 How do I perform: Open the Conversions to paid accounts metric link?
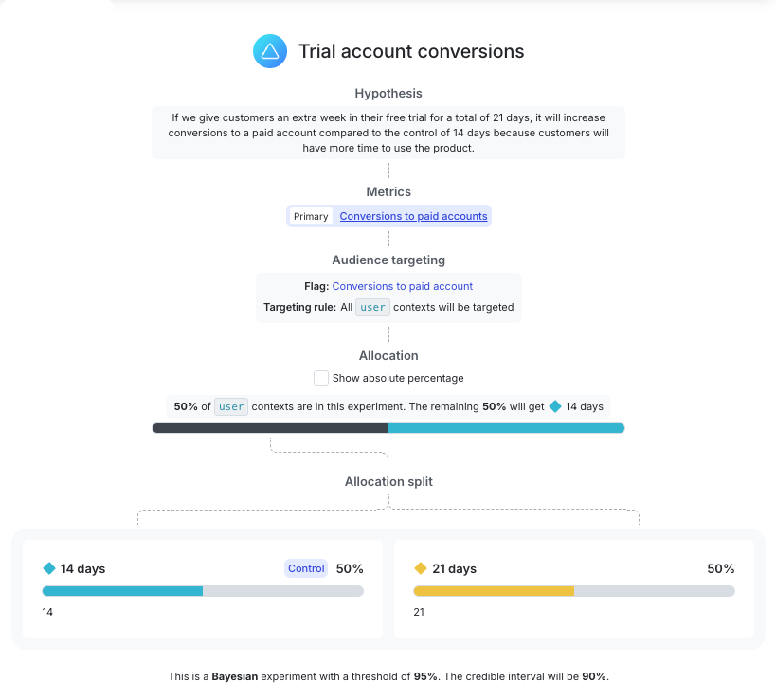pos(413,216)
